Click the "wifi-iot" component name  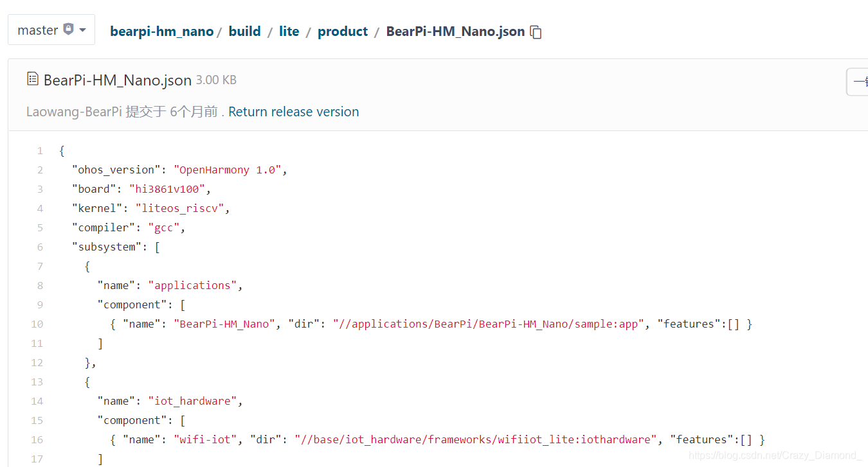pyautogui.click(x=206, y=440)
